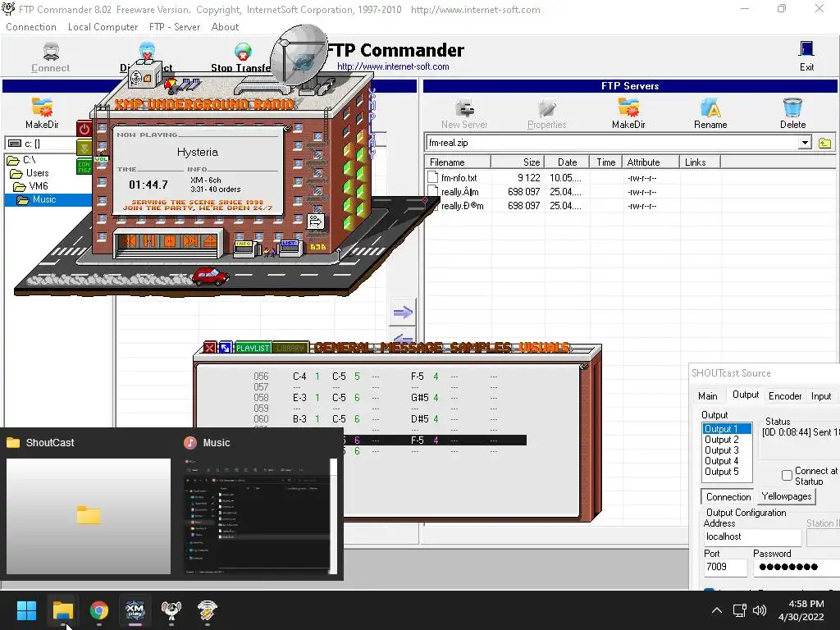Click the previous track button in XMPlay
Screen dimensions: 840x630
[129, 241]
